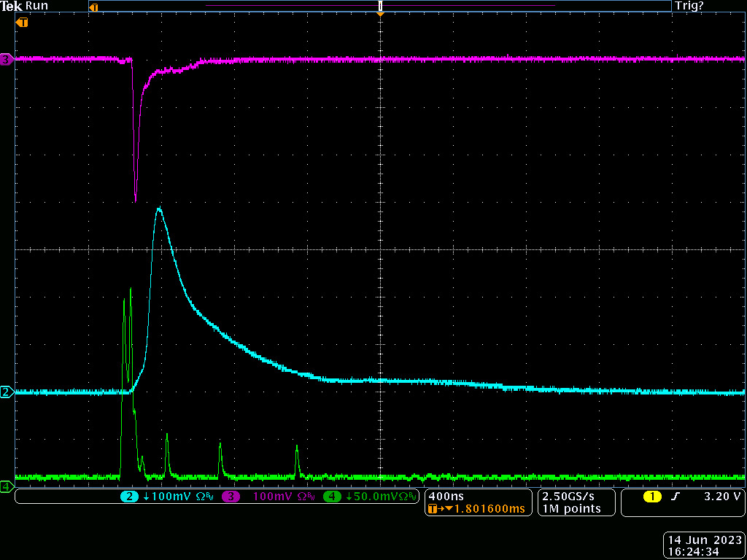The width and height of the screenshot is (747, 560).
Task: Click the magenta channel 3 badge in readout
Action: 231,497
